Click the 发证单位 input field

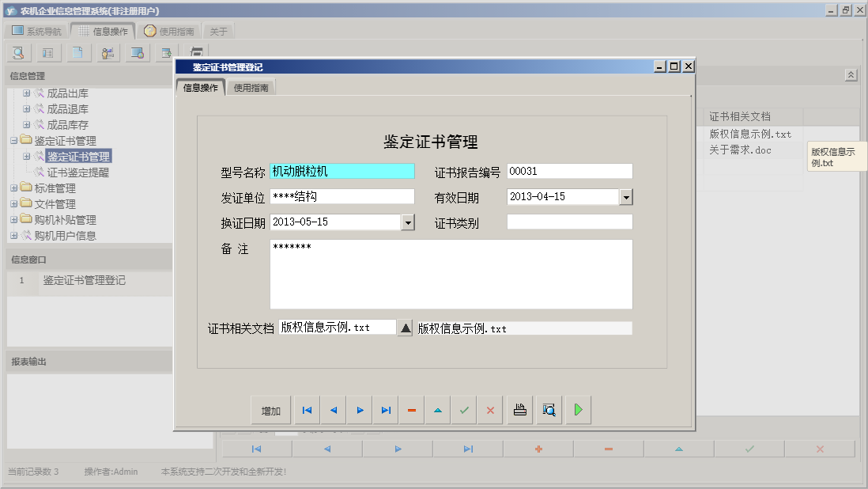point(342,196)
